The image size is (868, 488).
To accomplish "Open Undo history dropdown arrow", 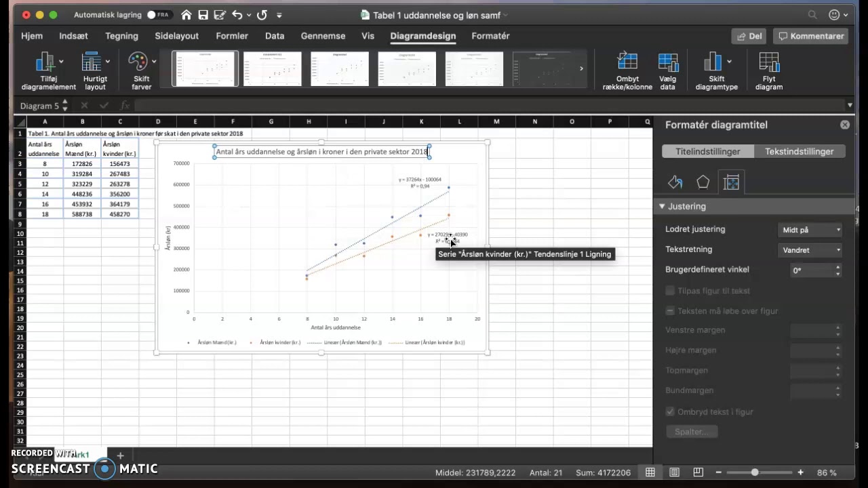I will coord(249,15).
